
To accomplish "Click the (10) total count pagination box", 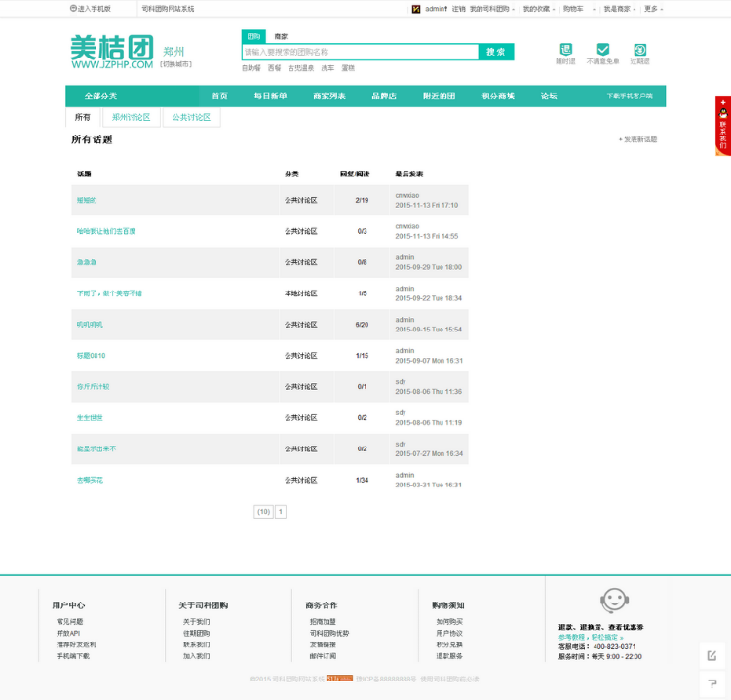I will (263, 512).
